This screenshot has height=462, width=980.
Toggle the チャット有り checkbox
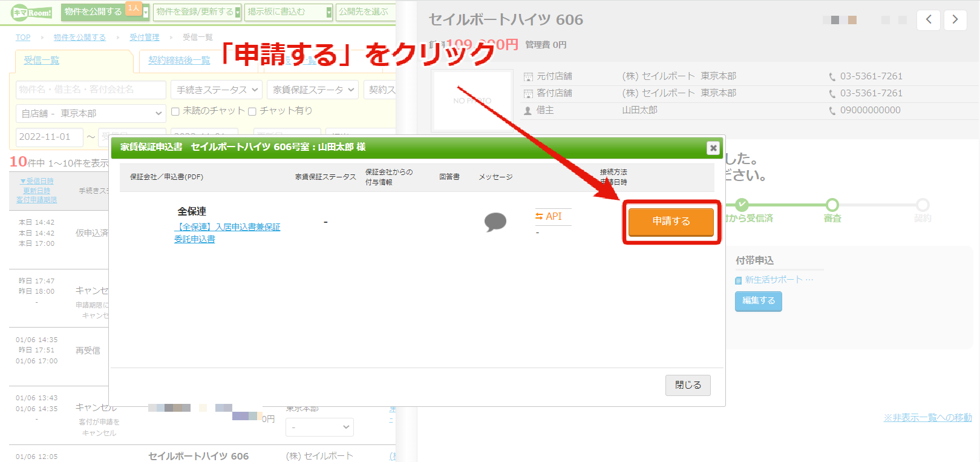252,111
